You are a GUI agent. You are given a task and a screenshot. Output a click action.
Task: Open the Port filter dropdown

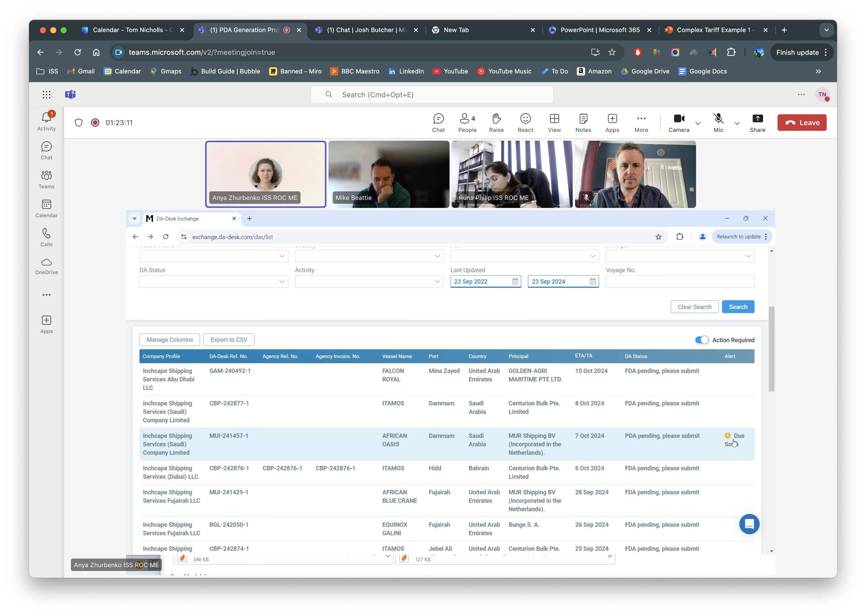click(x=524, y=256)
